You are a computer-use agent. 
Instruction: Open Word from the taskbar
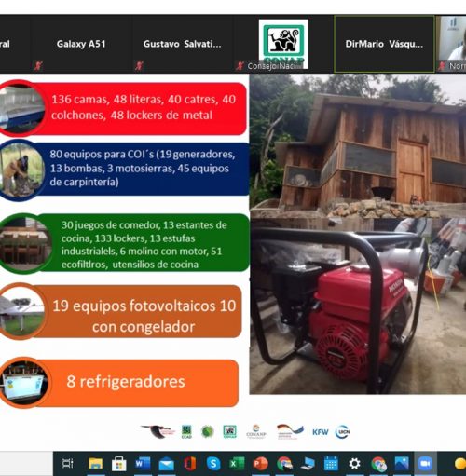(143, 464)
